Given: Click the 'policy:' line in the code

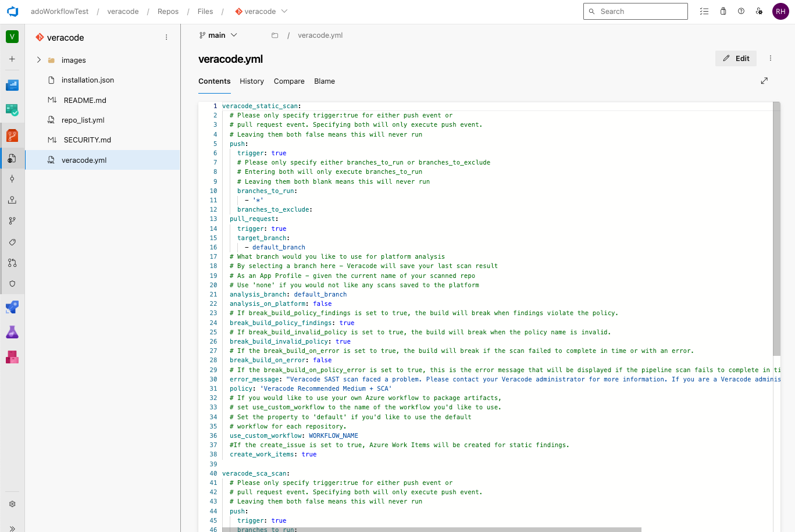Looking at the screenshot, I should [x=311, y=388].
